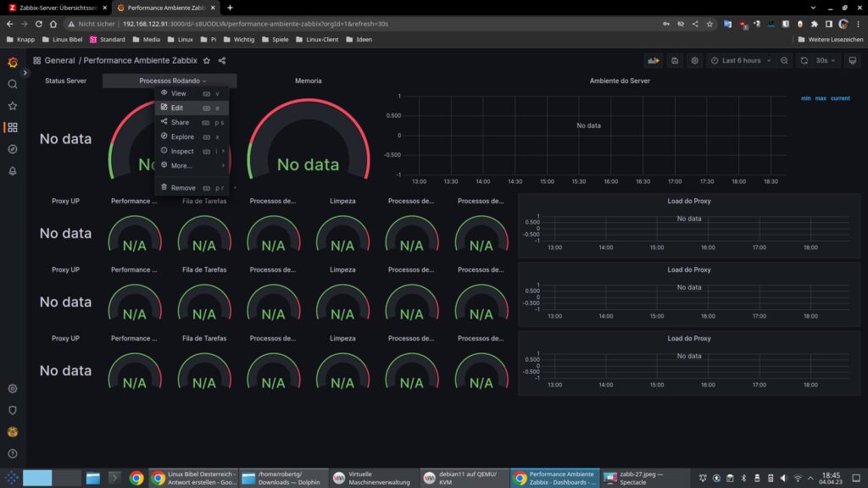Go to Chrome home page
The width and height of the screenshot is (868, 488).
53,24
